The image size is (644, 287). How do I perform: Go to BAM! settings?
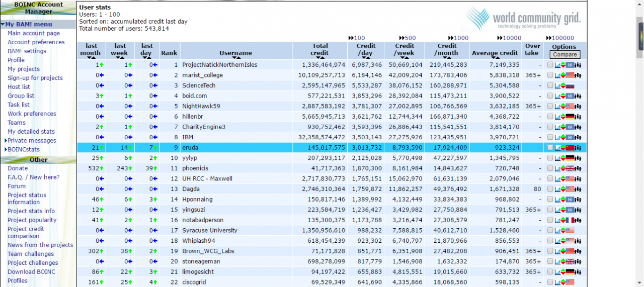pyautogui.click(x=27, y=51)
